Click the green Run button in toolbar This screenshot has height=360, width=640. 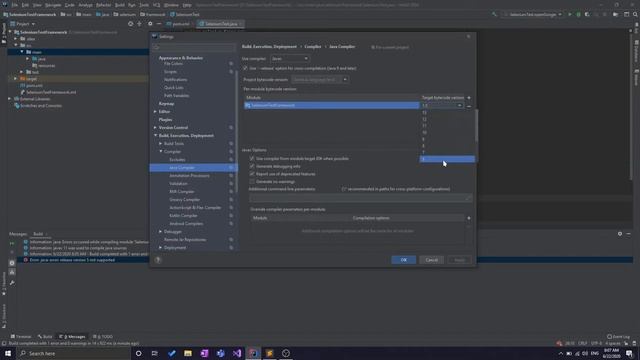[x=570, y=14]
